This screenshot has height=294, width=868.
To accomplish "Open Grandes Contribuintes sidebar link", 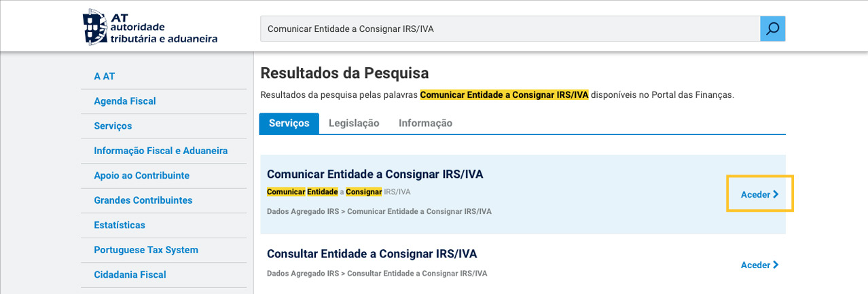I will (143, 200).
